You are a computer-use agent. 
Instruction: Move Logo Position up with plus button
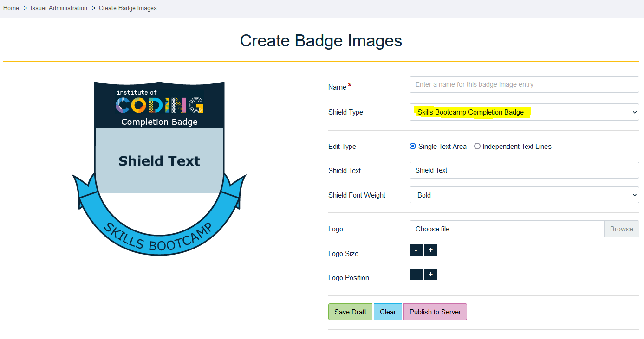(430, 275)
